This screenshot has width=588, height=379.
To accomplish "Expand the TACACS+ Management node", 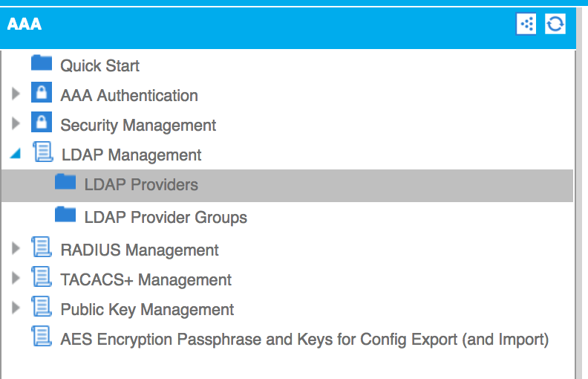I will click(x=16, y=278).
